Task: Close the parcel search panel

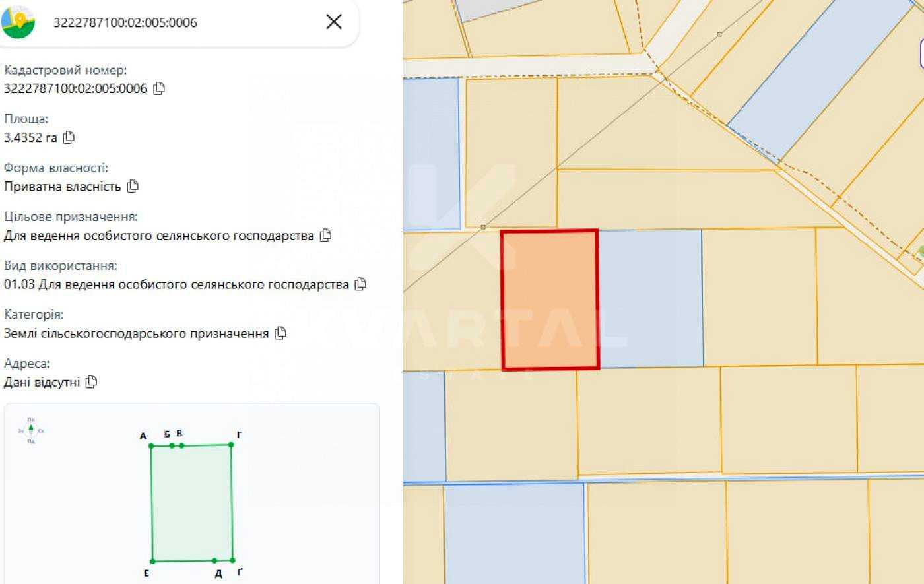Action: pyautogui.click(x=334, y=22)
